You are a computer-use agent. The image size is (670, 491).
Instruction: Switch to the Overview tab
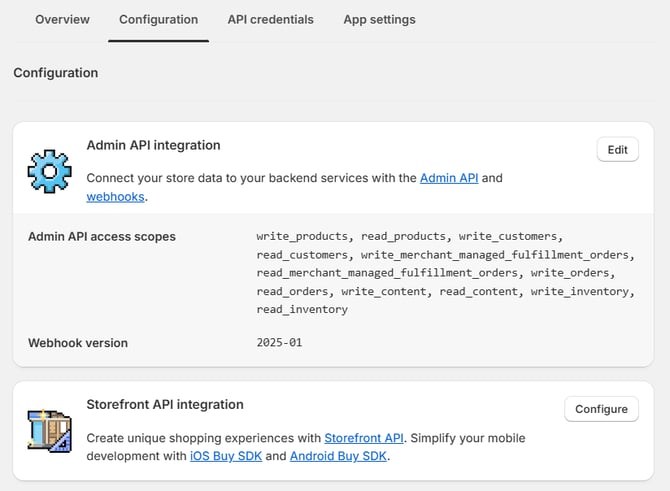[x=62, y=20]
